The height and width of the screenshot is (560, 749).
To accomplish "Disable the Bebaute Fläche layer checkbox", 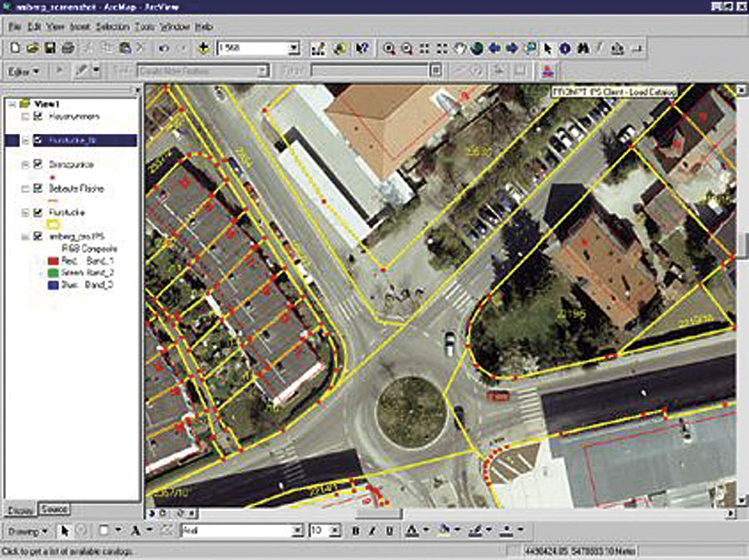I will [x=38, y=189].
